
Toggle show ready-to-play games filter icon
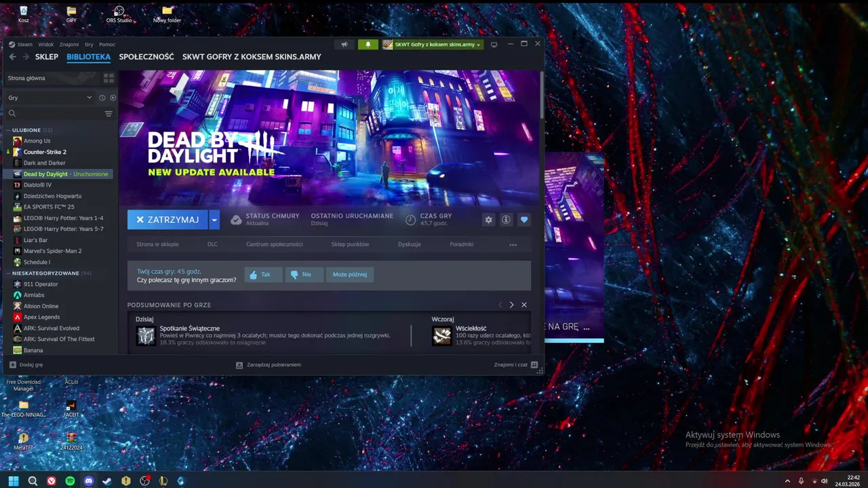point(113,98)
